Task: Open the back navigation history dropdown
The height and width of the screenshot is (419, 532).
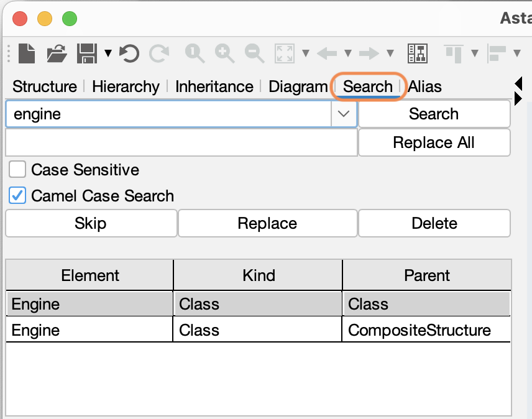Action: click(x=348, y=53)
